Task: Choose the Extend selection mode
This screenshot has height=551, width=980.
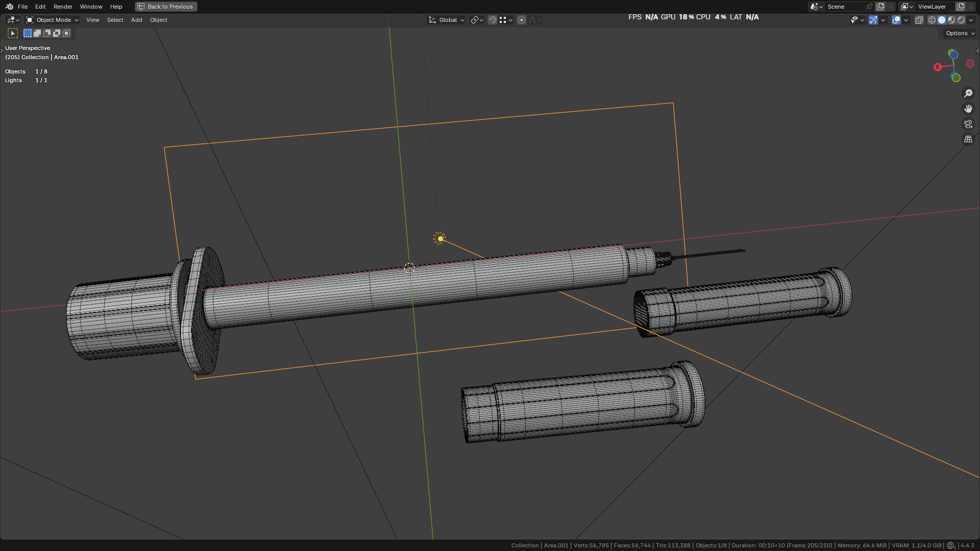Action: pos(37,33)
